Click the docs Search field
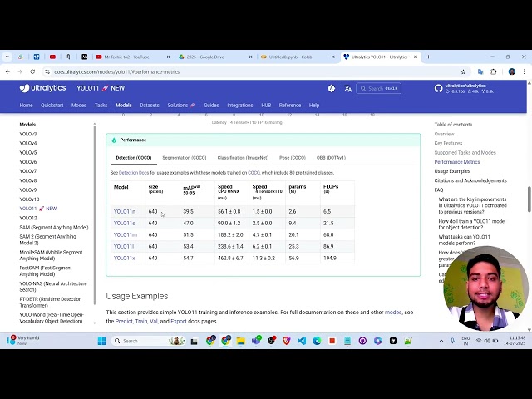Screen dimensions: 532x399 [x=379, y=89]
